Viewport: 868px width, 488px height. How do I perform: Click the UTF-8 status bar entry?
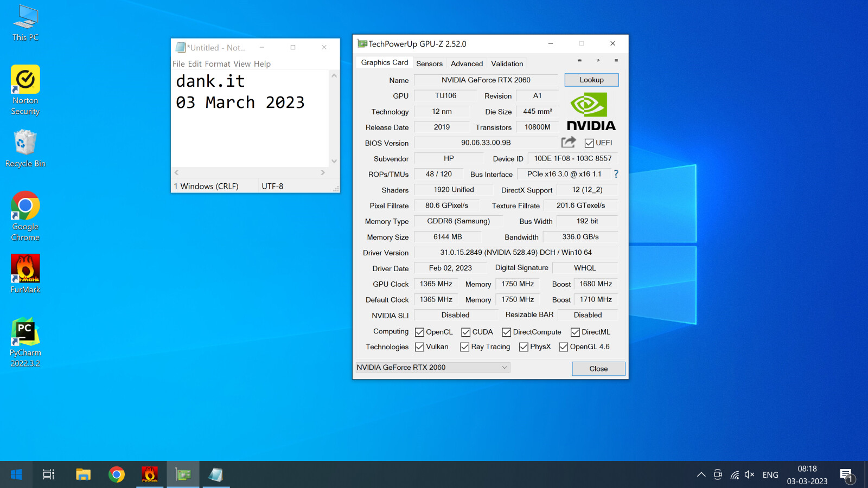coord(272,186)
